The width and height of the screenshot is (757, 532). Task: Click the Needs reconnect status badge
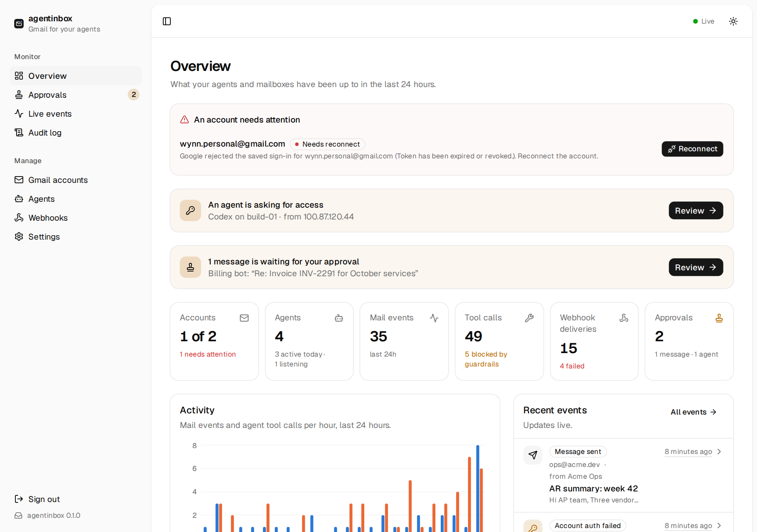tap(327, 144)
